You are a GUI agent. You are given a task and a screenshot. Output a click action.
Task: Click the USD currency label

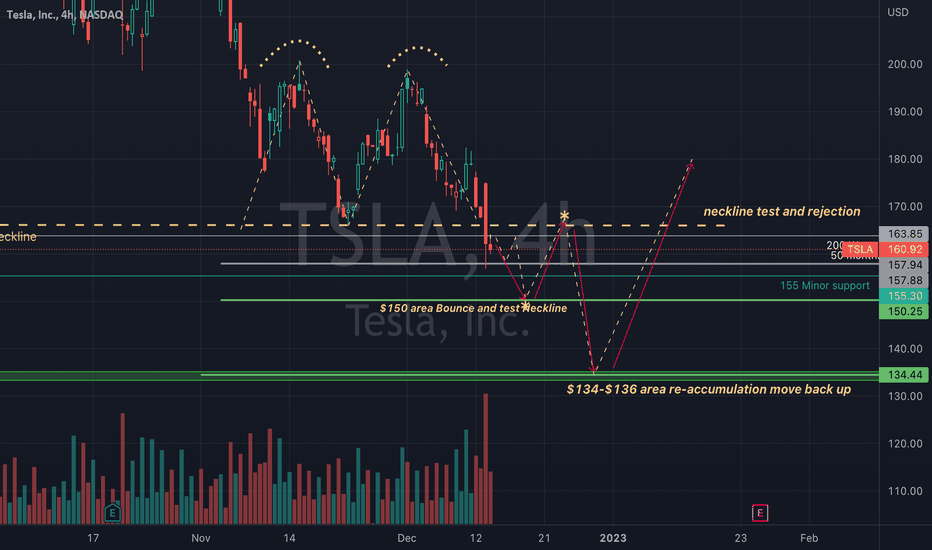(898, 12)
